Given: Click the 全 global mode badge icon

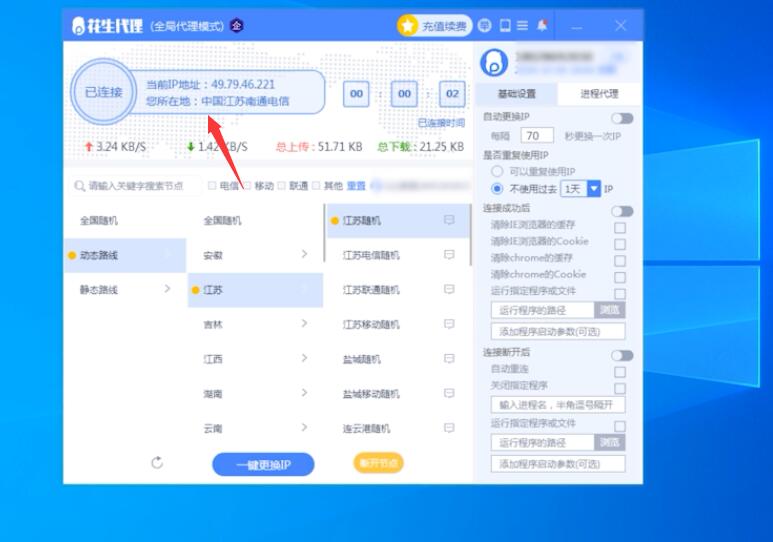Looking at the screenshot, I should (x=237, y=25).
